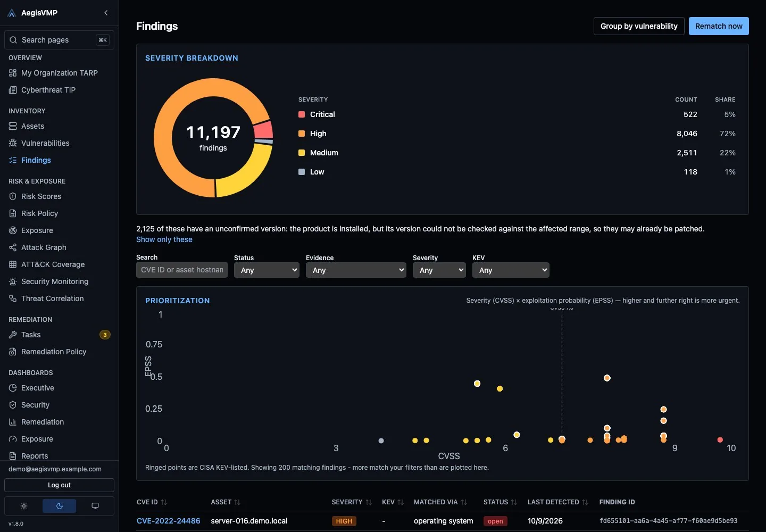
Task: Click the Show only these link
Action: (x=164, y=239)
